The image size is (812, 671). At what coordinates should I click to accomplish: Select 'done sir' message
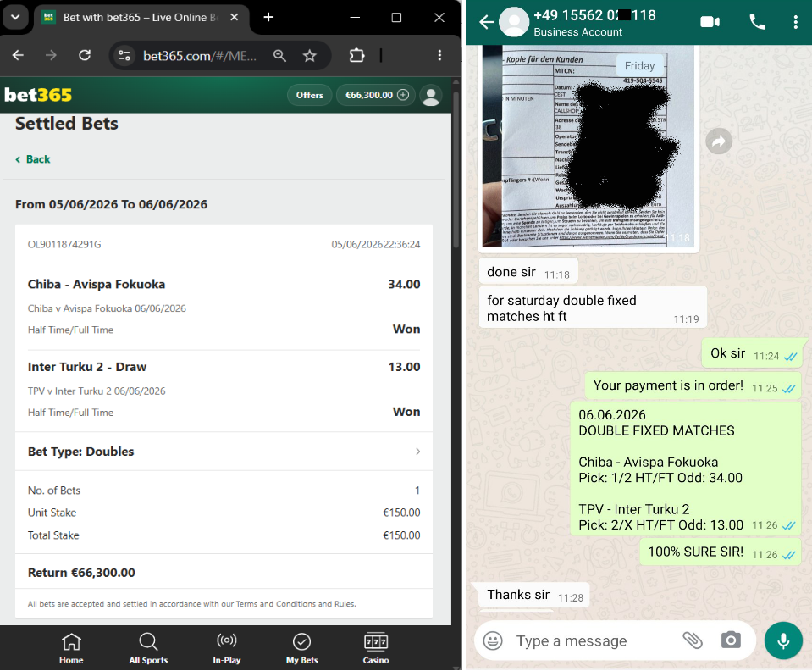pos(528,272)
